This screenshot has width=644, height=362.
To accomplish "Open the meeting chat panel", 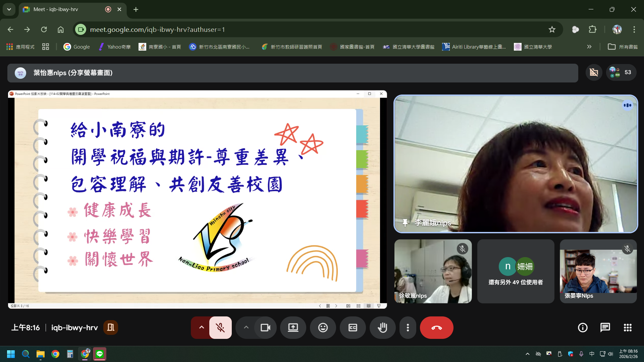I will point(605,327).
